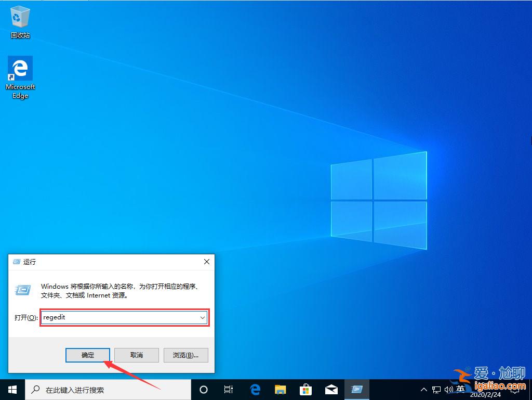Open the Mail app from the taskbar
Image resolution: width=532 pixels, height=400 pixels.
click(x=331, y=389)
